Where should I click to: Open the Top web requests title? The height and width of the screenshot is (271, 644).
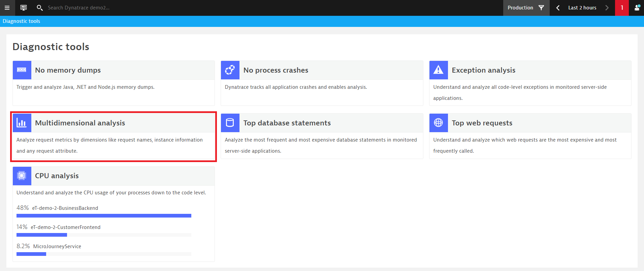point(482,123)
